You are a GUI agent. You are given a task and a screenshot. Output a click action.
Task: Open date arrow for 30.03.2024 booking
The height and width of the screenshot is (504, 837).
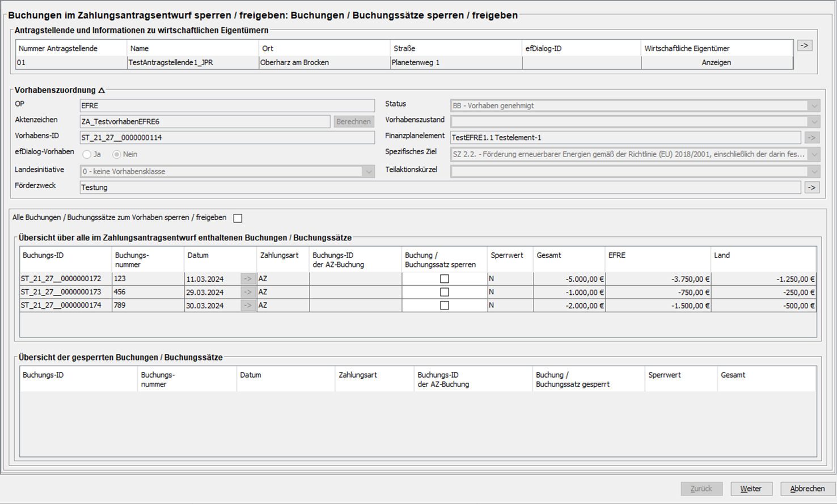click(248, 305)
